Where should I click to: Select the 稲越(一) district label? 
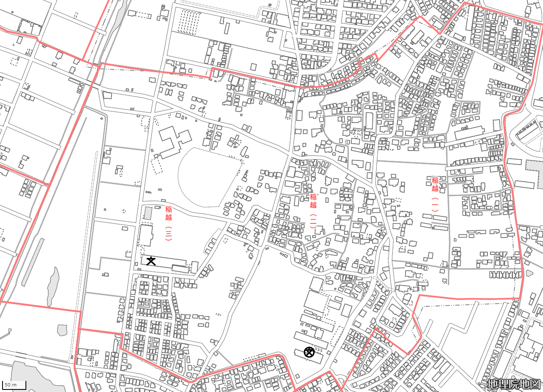(435, 194)
